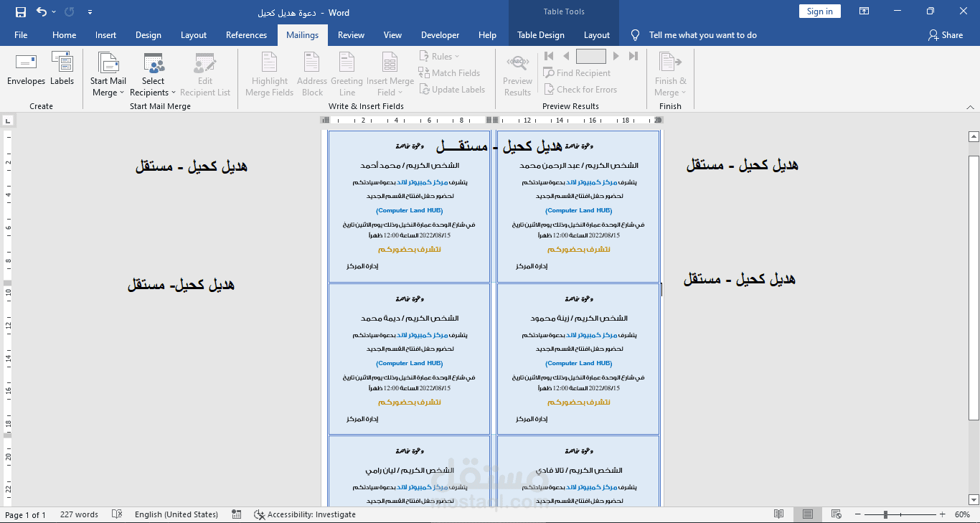Go to the previous record
The image size is (980, 523).
coord(565,56)
